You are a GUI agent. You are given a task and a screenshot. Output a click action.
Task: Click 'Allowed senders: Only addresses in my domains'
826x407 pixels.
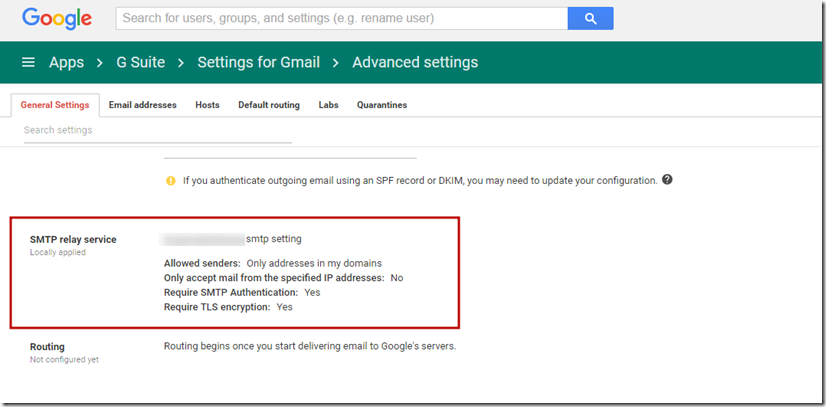click(273, 263)
